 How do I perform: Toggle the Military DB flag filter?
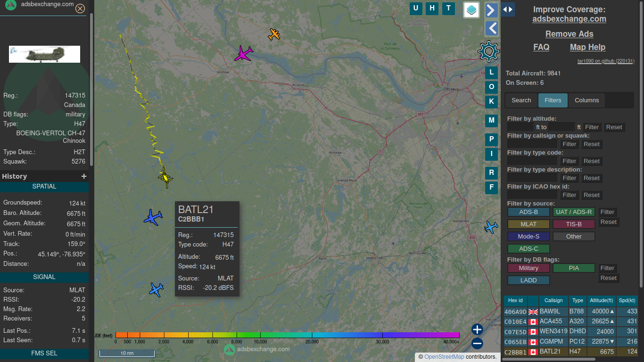[528, 268]
